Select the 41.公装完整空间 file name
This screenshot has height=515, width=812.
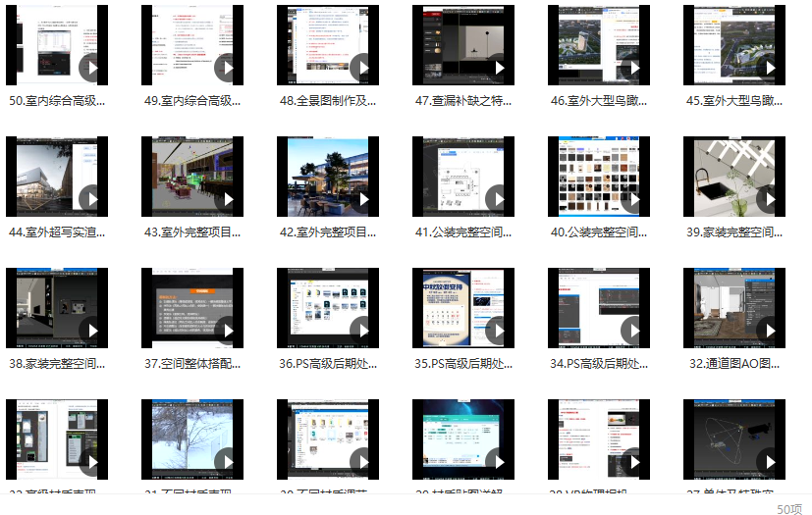[x=463, y=232]
